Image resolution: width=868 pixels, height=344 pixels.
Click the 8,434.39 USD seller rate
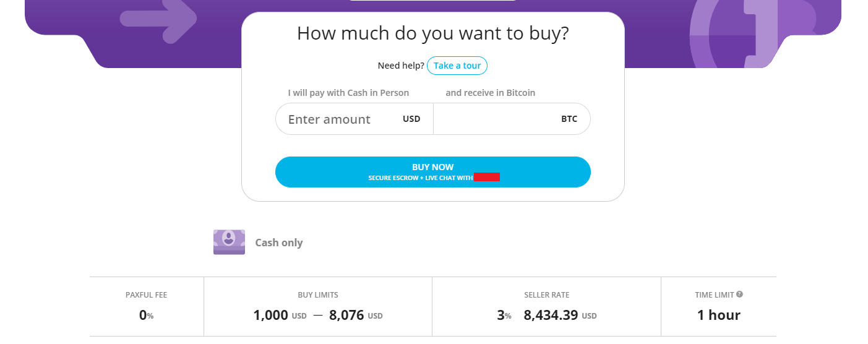coord(559,315)
